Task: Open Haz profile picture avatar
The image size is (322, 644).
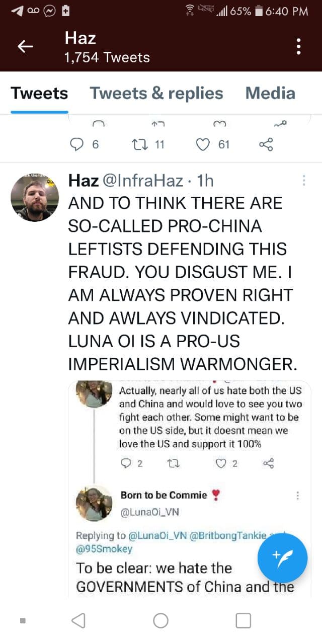Action: coord(35,198)
